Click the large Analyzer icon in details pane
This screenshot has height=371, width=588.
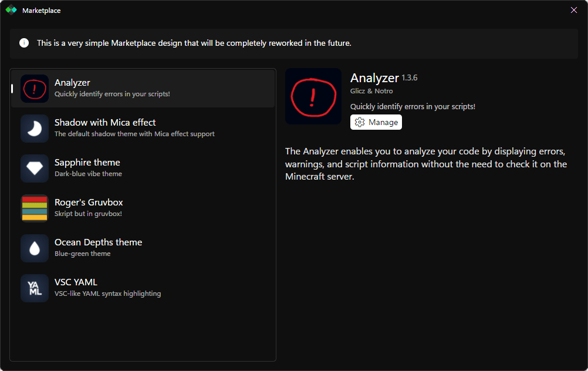coord(313,96)
